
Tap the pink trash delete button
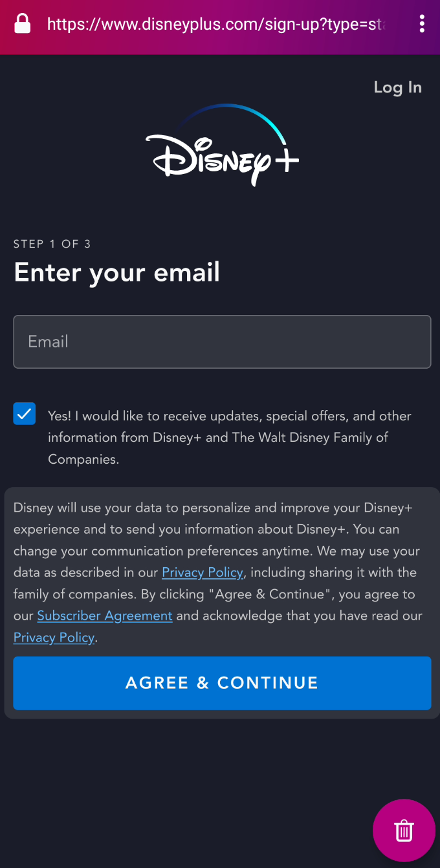click(x=404, y=830)
